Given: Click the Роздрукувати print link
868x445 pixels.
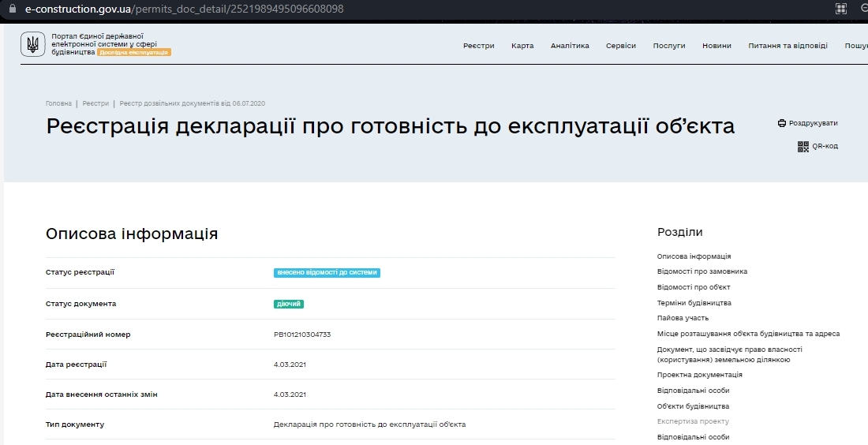Looking at the screenshot, I should pyautogui.click(x=814, y=123).
